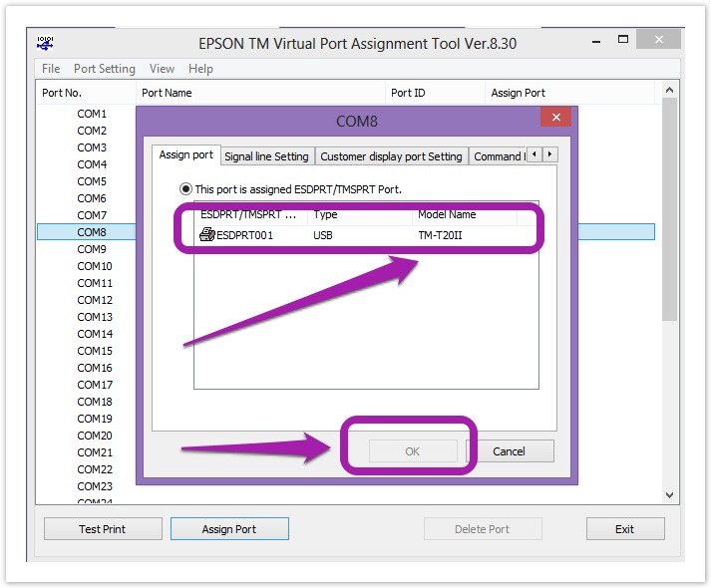Close the COM8 dialog
Image resolution: width=711 pixels, height=588 pixels.
pyautogui.click(x=554, y=120)
